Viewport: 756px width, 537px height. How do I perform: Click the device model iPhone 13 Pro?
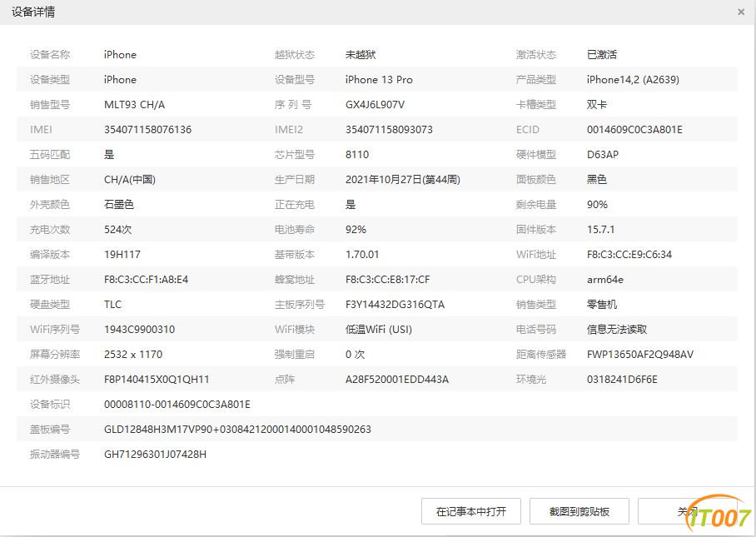(379, 80)
